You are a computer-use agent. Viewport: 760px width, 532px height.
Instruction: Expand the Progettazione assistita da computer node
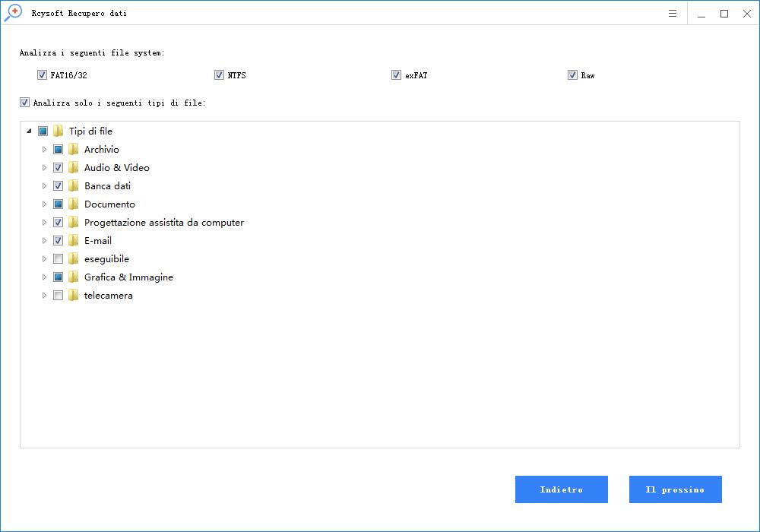pyautogui.click(x=44, y=223)
